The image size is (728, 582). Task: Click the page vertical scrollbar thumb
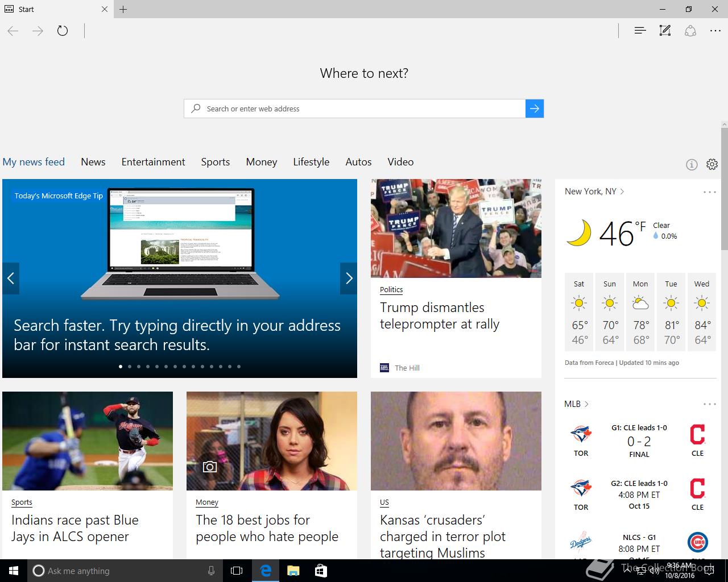click(x=724, y=189)
